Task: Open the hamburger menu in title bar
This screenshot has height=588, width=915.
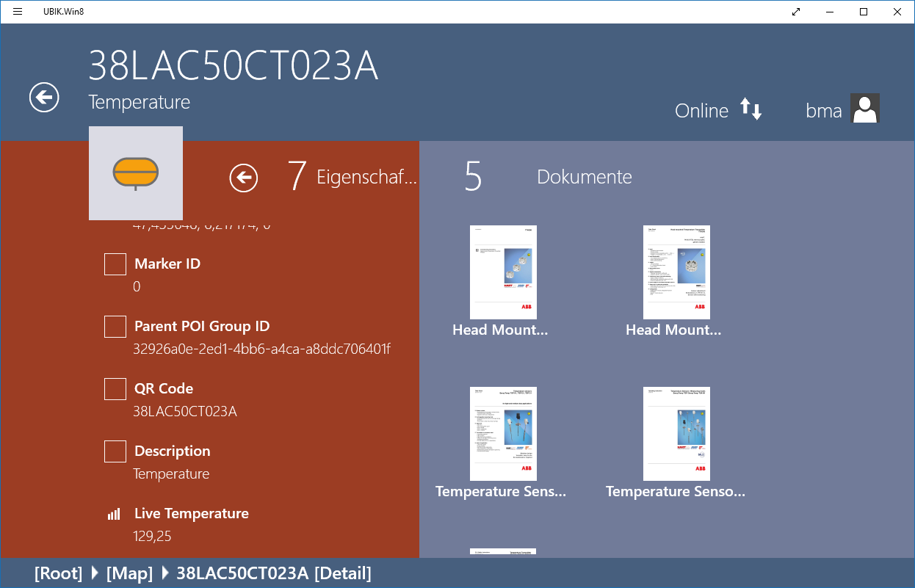Action: (18, 12)
